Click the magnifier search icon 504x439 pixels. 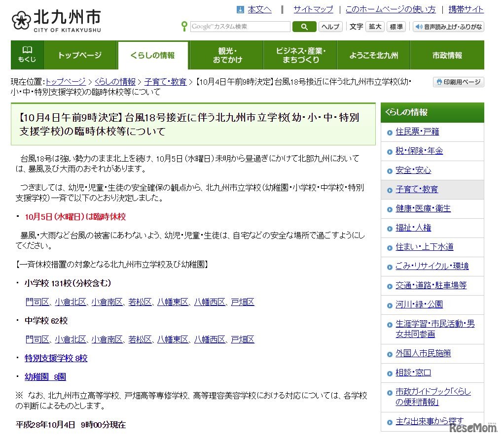coord(304,27)
